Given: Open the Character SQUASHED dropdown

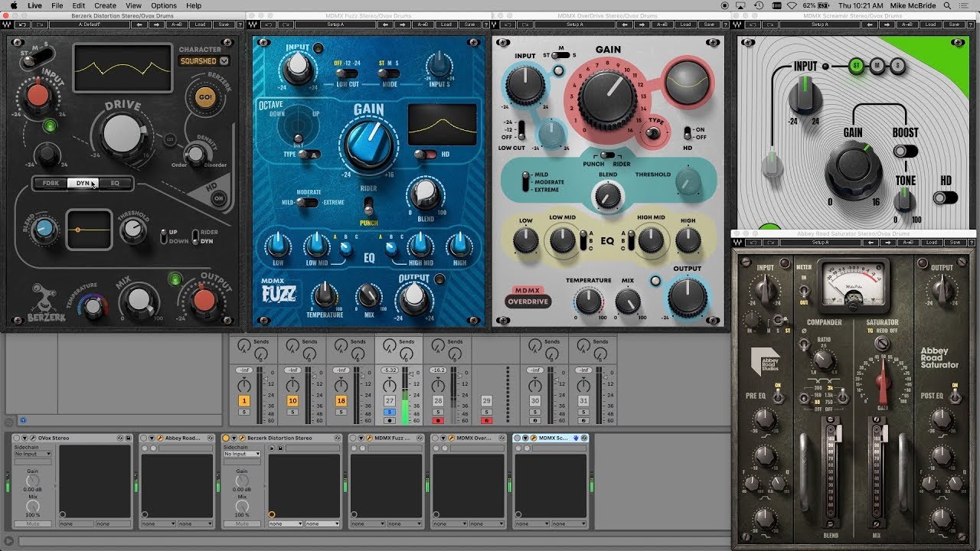Looking at the screenshot, I should click(204, 60).
